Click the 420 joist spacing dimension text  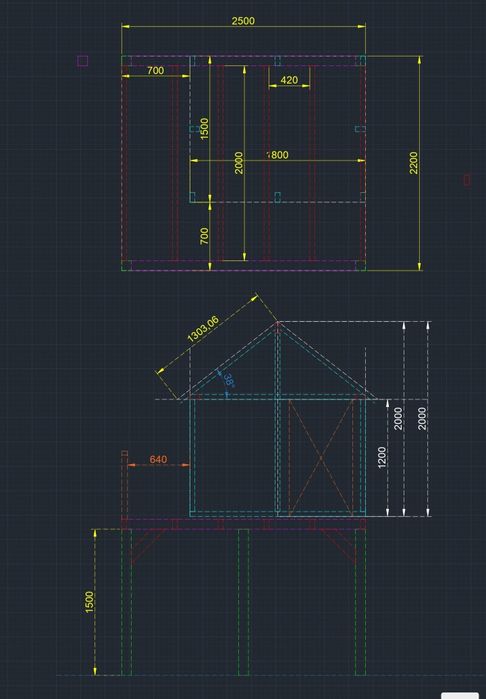(x=289, y=80)
